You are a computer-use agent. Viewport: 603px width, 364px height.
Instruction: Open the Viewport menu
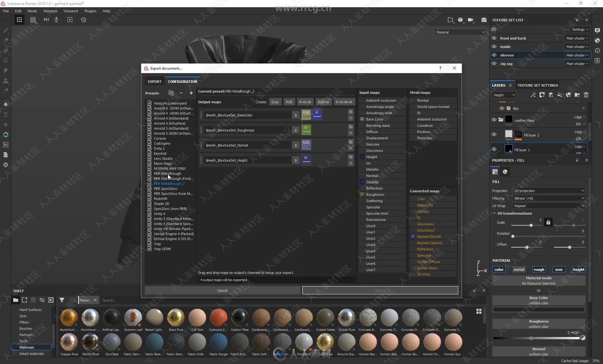(71, 11)
